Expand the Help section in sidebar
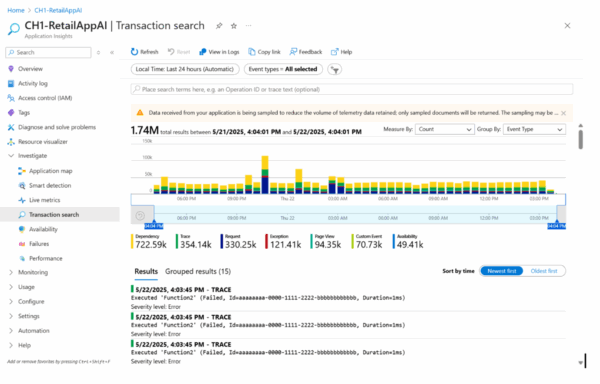600x384 pixels. pos(11,345)
